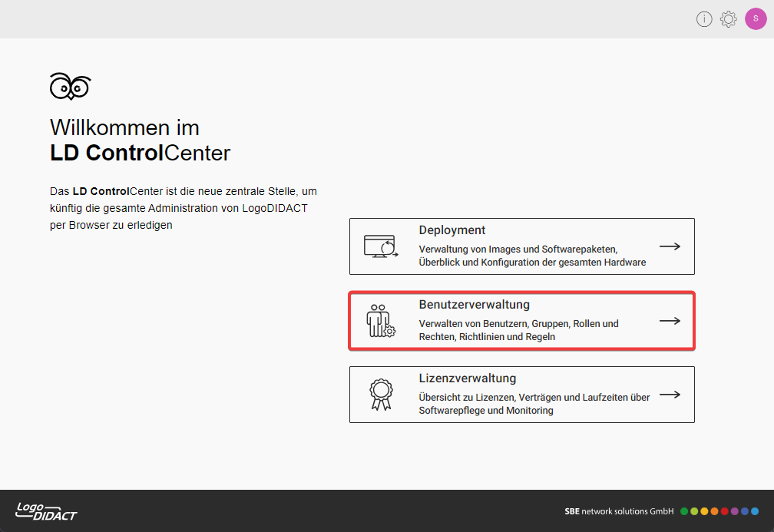Click the owl logo above the welcome heading
This screenshot has width=774, height=532.
pos(71,86)
